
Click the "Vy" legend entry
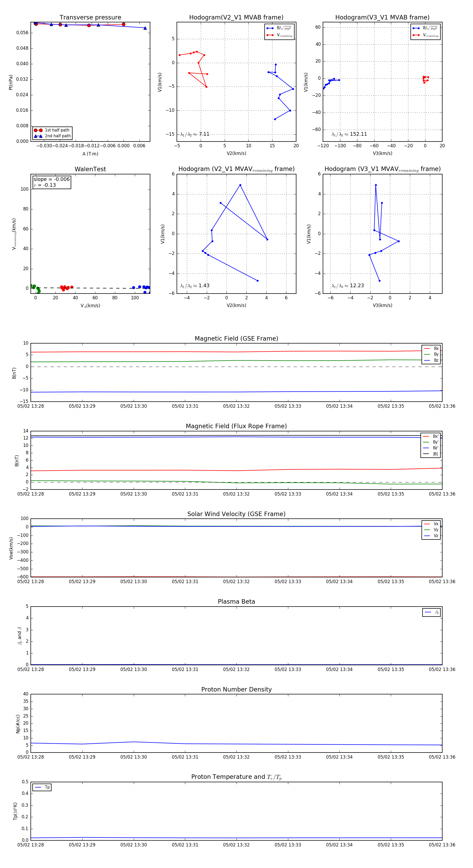pos(431,530)
